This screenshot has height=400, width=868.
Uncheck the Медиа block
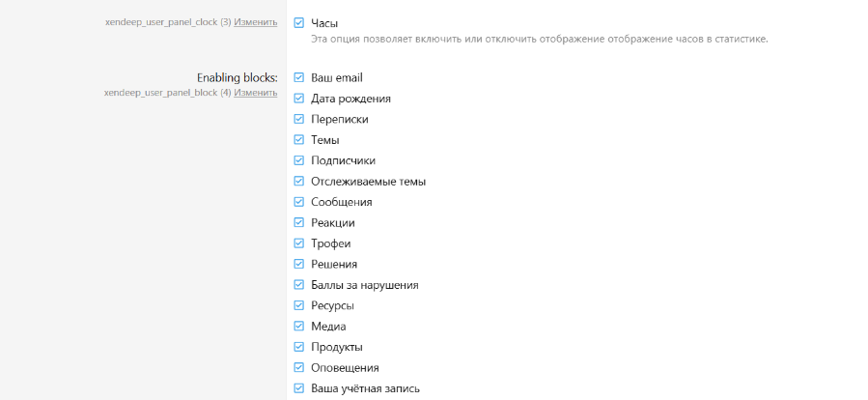(x=299, y=327)
